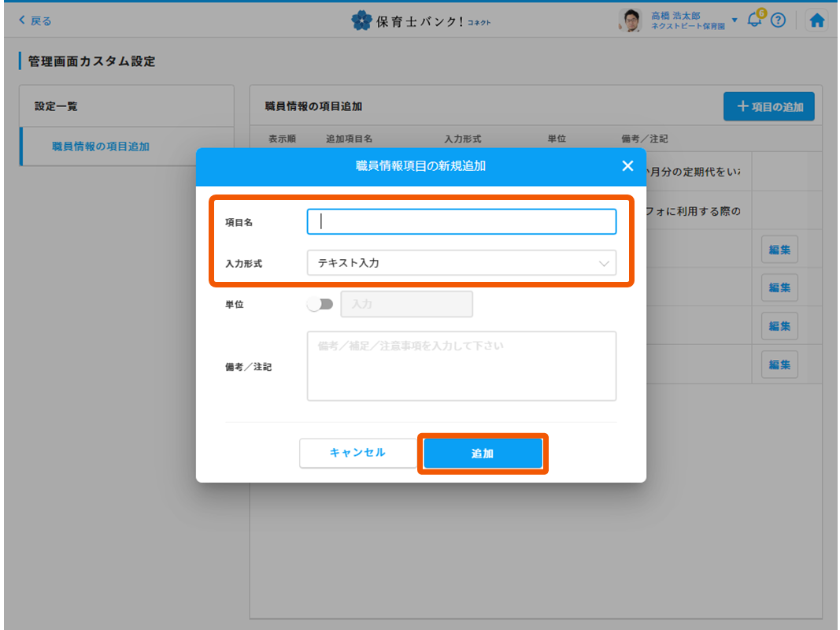Click the 単位 input box
The image size is (840, 630).
click(406, 304)
